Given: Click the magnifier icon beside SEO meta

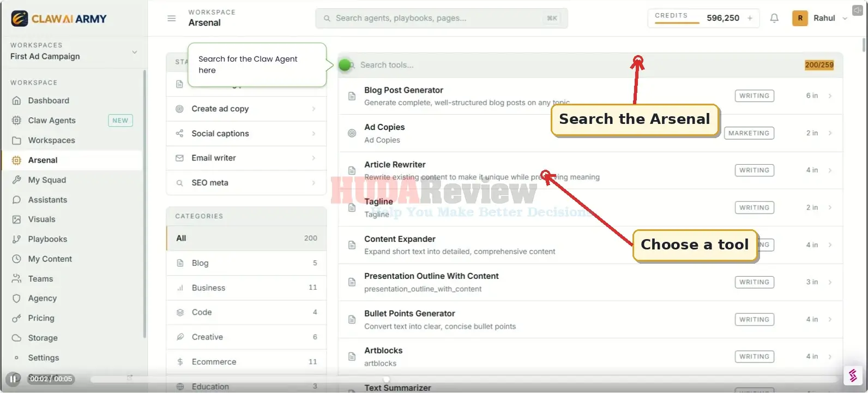Looking at the screenshot, I should (x=179, y=183).
